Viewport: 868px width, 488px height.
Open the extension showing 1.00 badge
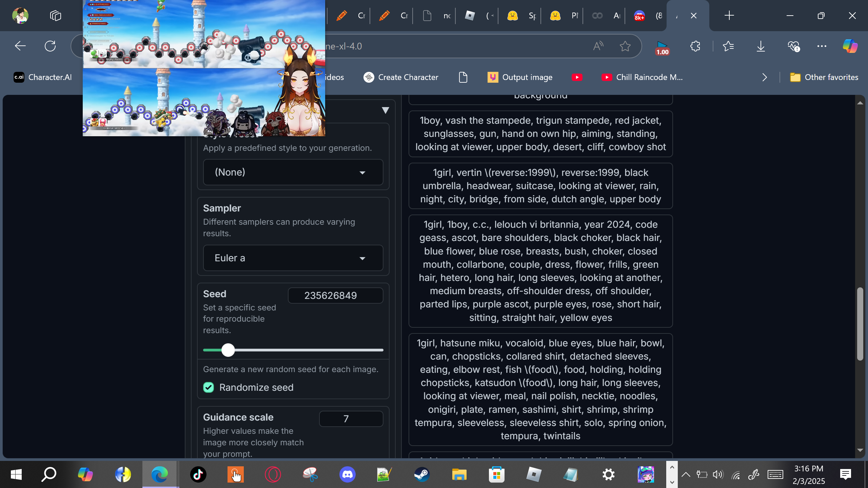[662, 47]
